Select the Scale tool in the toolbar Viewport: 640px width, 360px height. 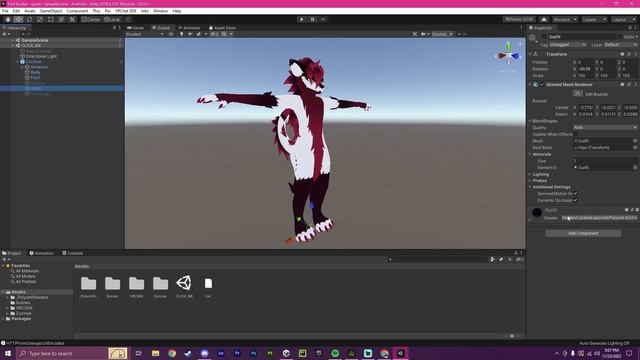coord(40,19)
